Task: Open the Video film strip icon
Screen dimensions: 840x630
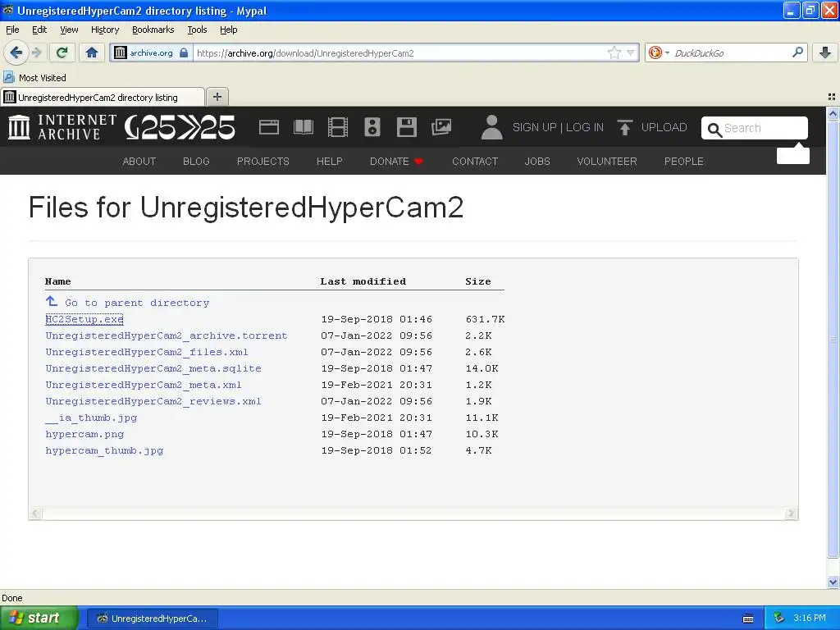Action: (337, 127)
